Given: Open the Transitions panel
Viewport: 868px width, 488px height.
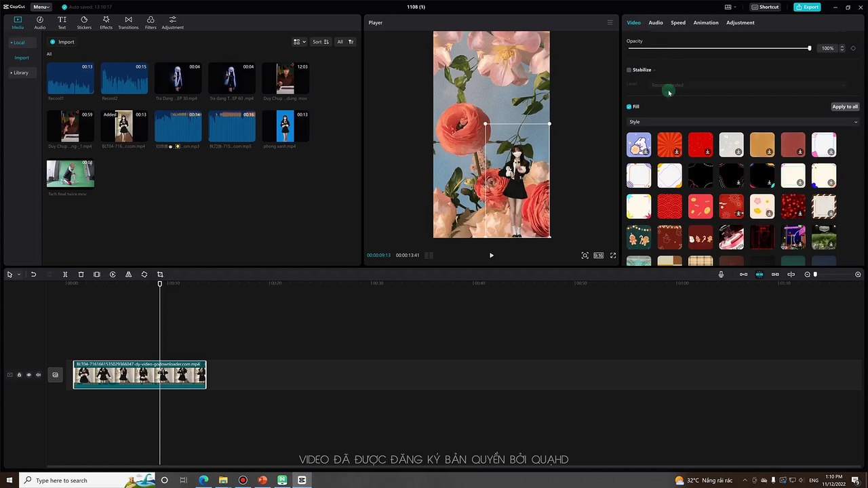Looking at the screenshot, I should 128,22.
